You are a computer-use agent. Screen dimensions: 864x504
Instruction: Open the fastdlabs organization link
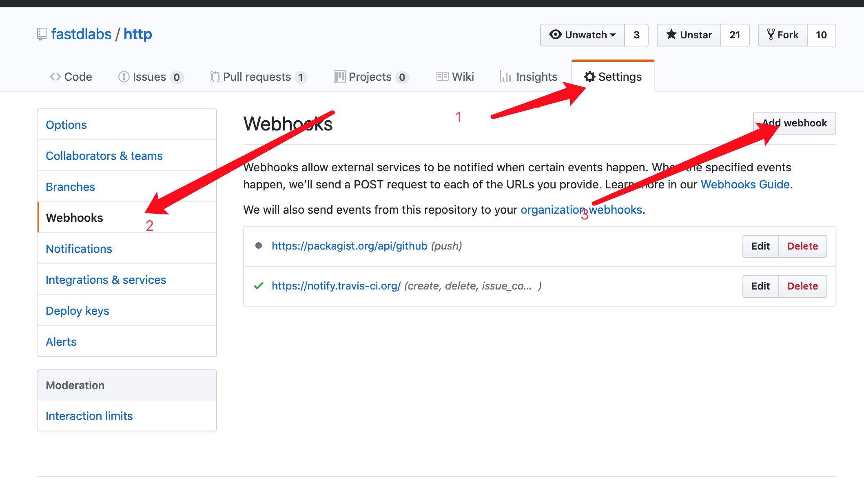pyautogui.click(x=81, y=34)
